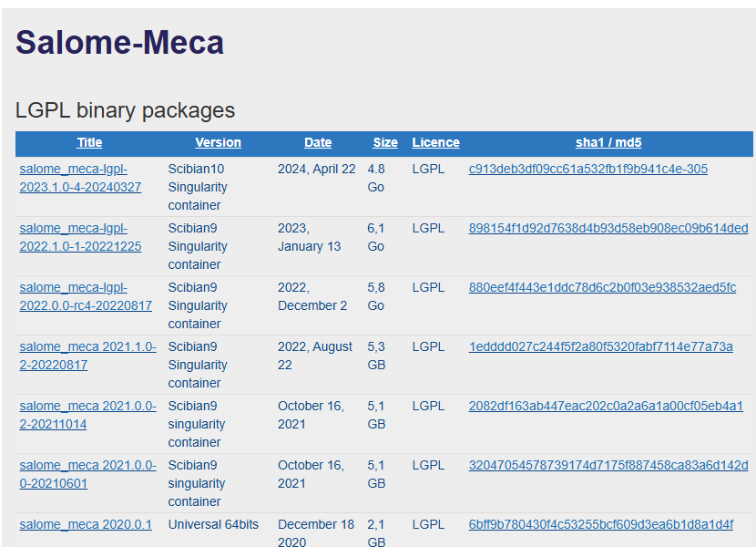Download salome_meca 2021.1.0-2-20220817 package

pyautogui.click(x=87, y=356)
